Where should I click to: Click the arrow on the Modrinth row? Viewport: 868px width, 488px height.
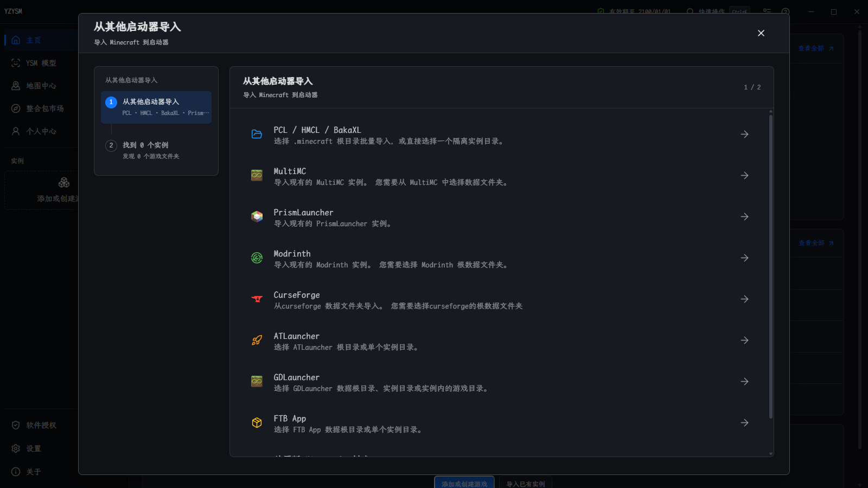(744, 258)
